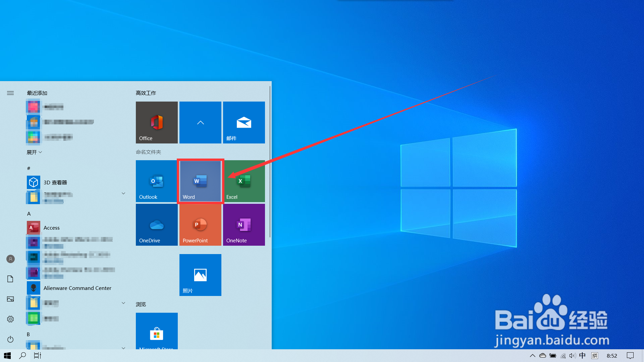644x362 pixels.
Task: Click the 最近添加 section header
Action: 37,93
